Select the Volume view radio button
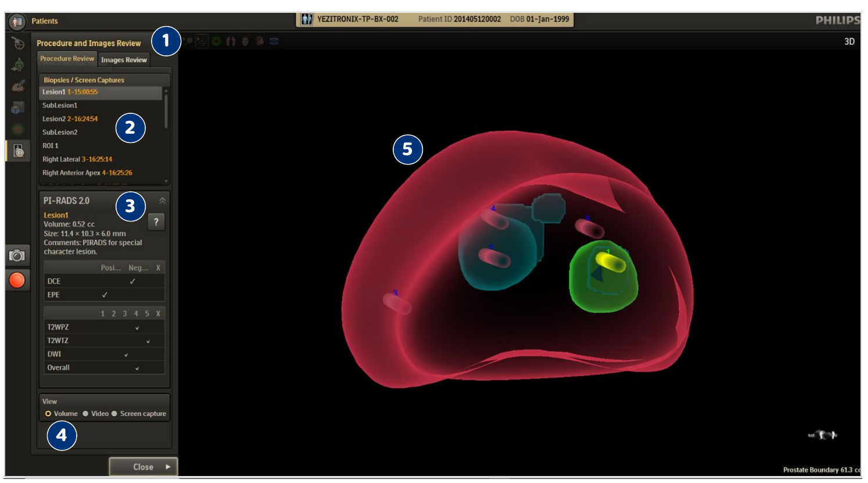This screenshot has height=483, width=868. (48, 414)
